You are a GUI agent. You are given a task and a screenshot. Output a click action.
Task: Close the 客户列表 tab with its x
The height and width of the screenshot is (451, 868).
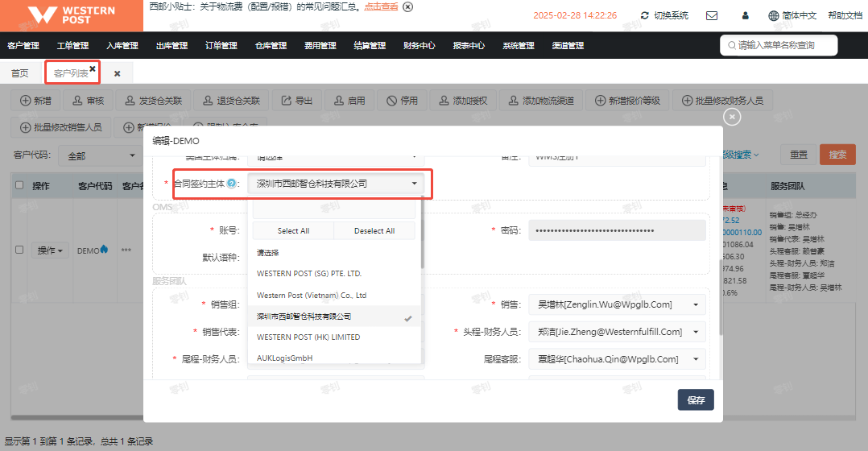pos(93,68)
